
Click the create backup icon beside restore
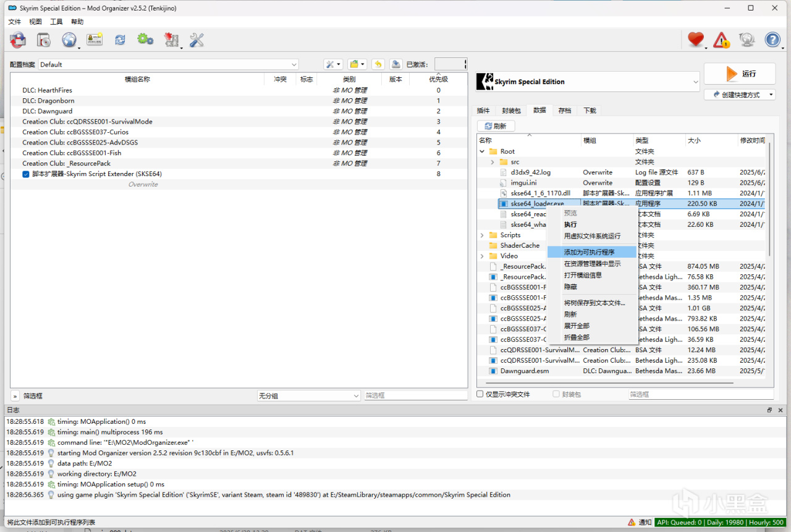[395, 64]
